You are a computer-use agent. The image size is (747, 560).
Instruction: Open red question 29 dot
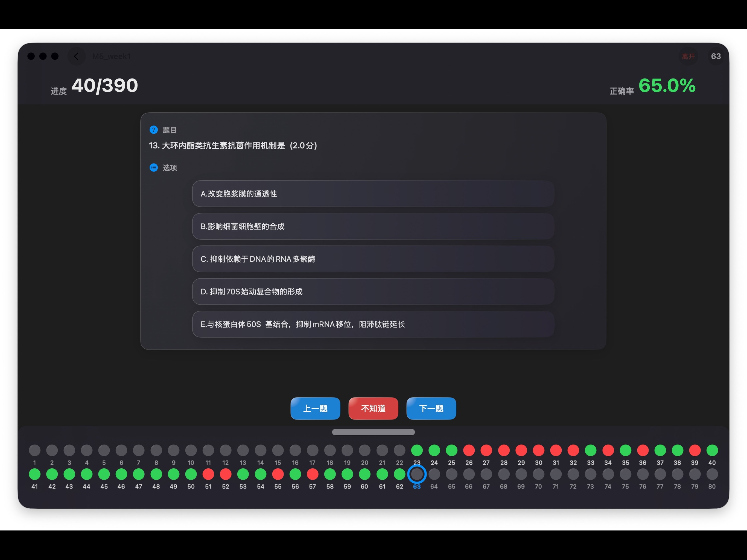click(521, 450)
